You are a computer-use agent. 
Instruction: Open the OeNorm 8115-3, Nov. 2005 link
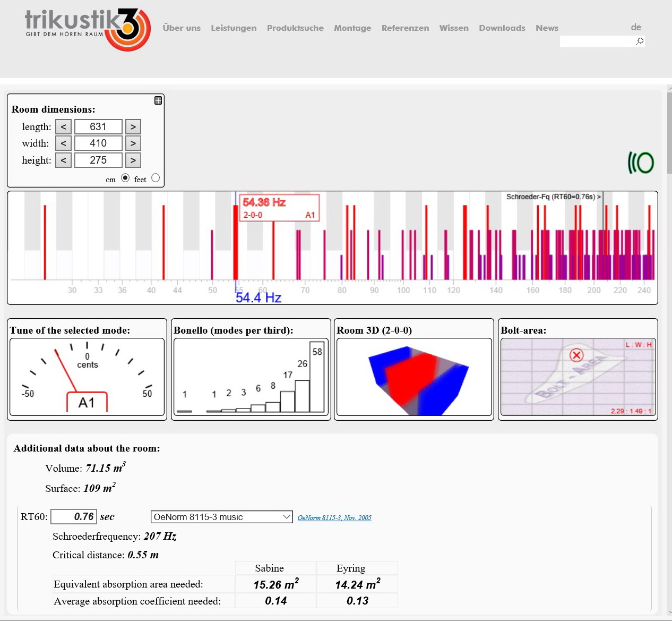click(334, 518)
